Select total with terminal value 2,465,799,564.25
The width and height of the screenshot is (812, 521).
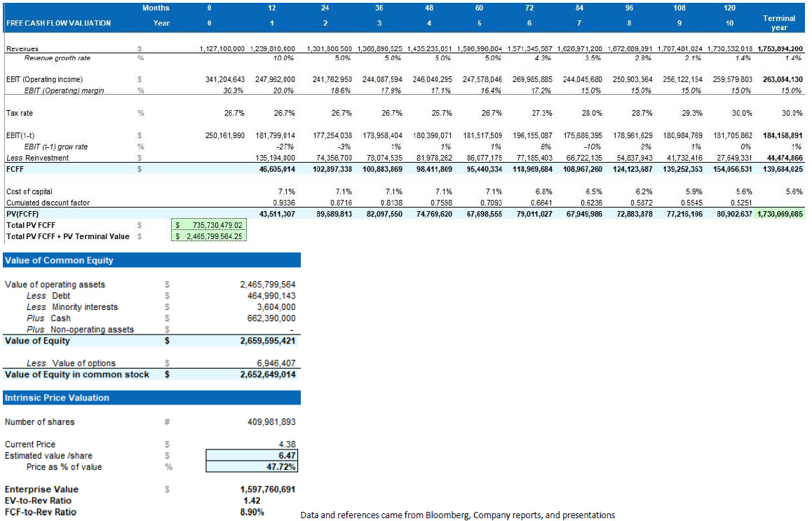coord(209,236)
